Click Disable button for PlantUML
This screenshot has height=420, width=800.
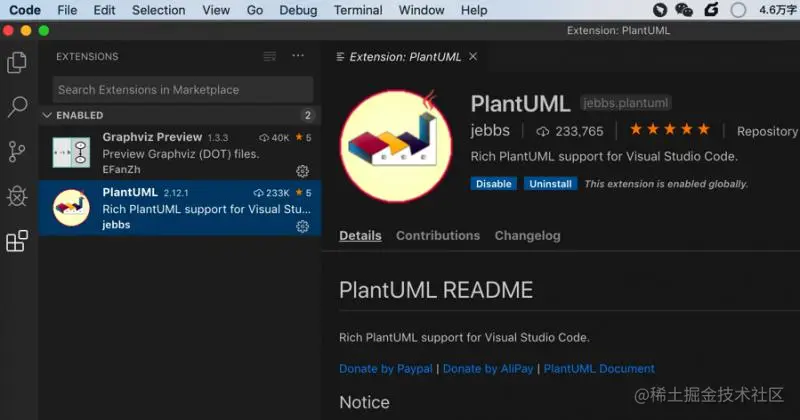coord(493,184)
